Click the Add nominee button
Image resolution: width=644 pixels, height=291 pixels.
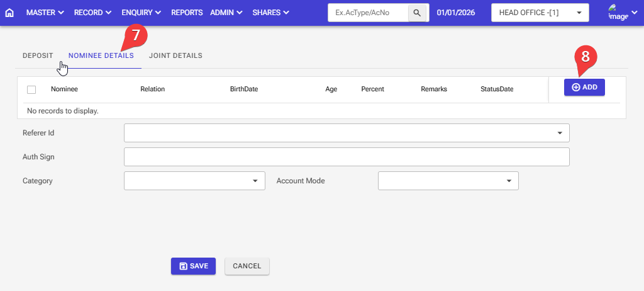pyautogui.click(x=584, y=87)
